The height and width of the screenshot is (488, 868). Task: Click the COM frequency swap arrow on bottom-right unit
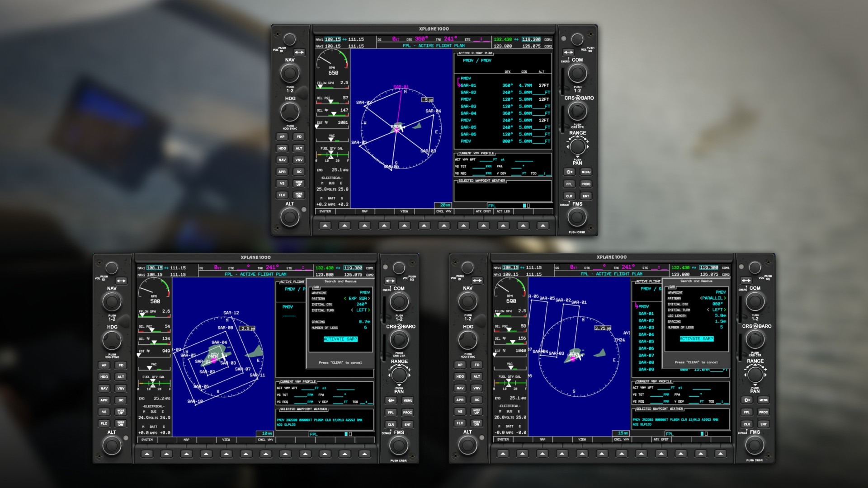click(x=746, y=281)
